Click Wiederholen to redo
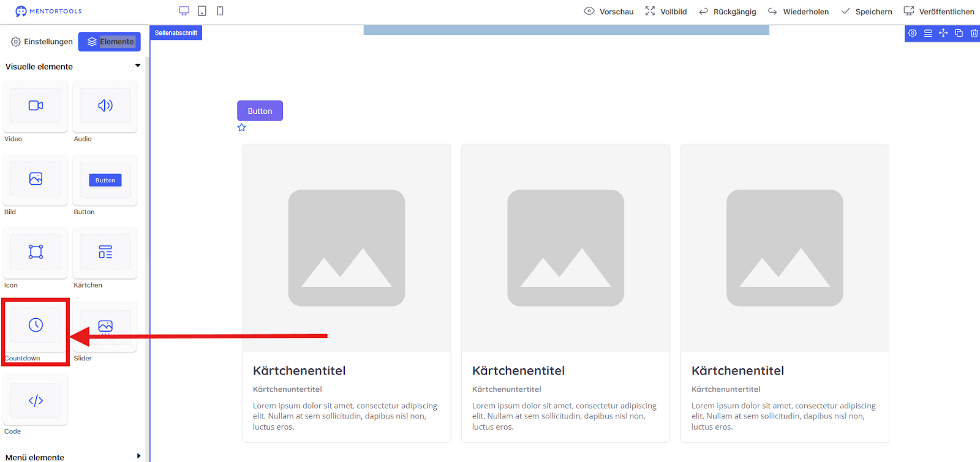 pos(799,12)
